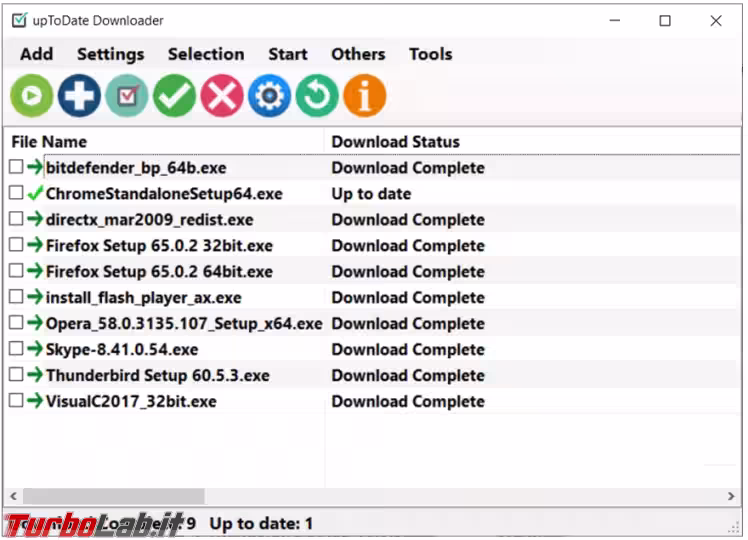Tick Firefox Setup 65.0.2 32bit.exe checkbox

pyautogui.click(x=16, y=245)
